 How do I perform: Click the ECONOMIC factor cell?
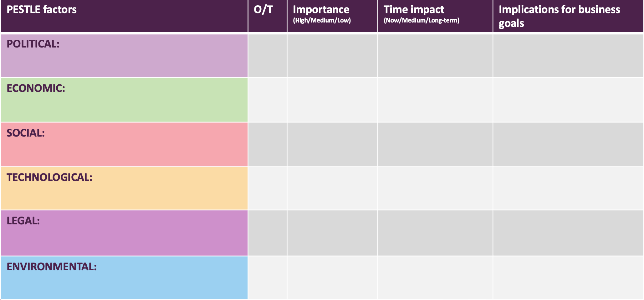pos(124,100)
